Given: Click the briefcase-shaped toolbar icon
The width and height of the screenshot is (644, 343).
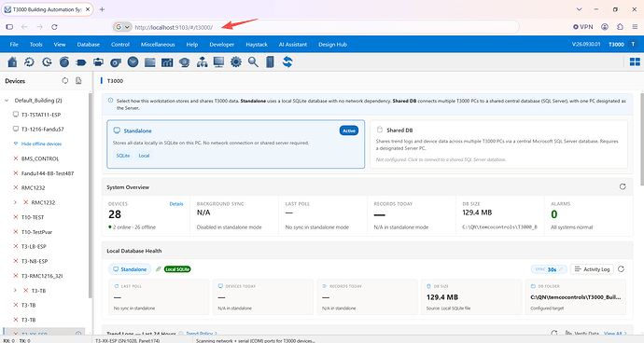Looking at the screenshot, I should tap(98, 62).
